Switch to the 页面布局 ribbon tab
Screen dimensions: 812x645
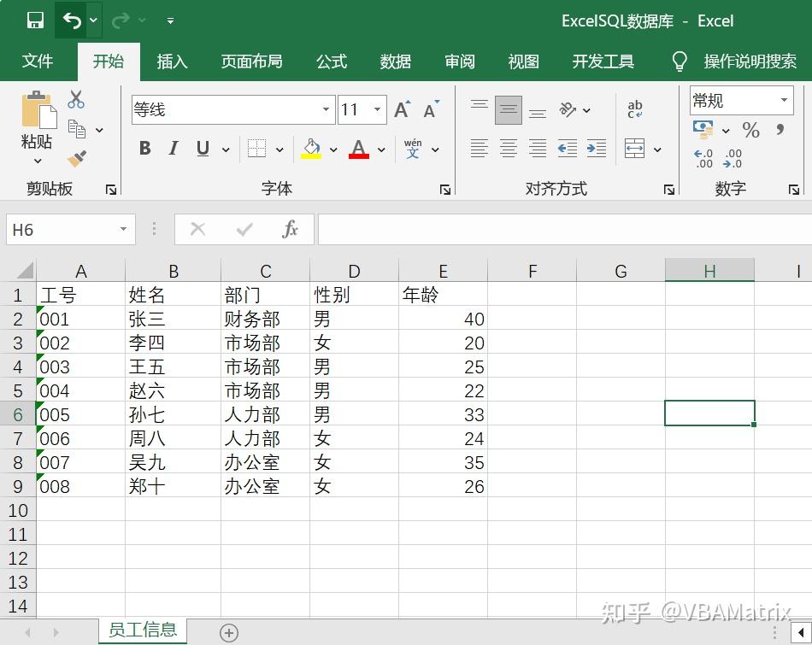[x=251, y=62]
